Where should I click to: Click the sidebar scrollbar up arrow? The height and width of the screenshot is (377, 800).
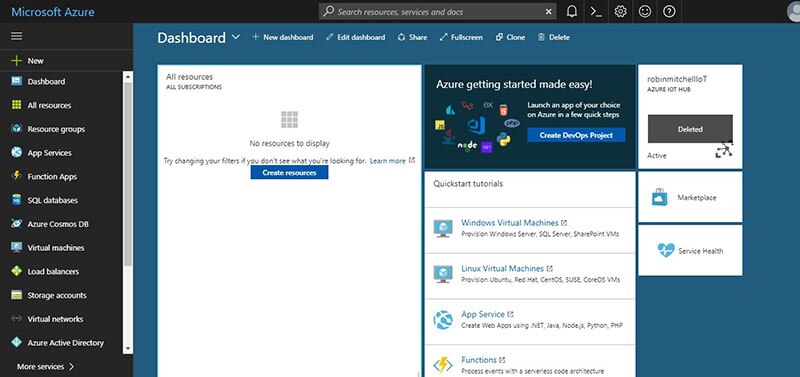pyautogui.click(x=128, y=77)
